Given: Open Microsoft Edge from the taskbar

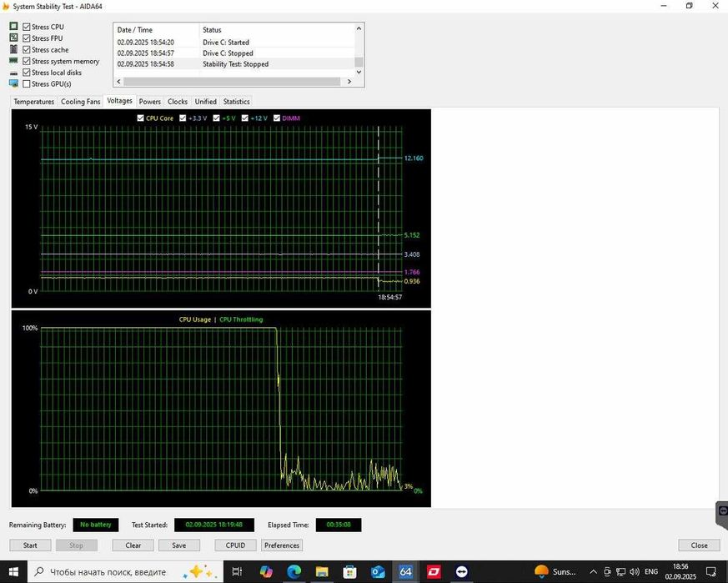Looking at the screenshot, I should 294,571.
